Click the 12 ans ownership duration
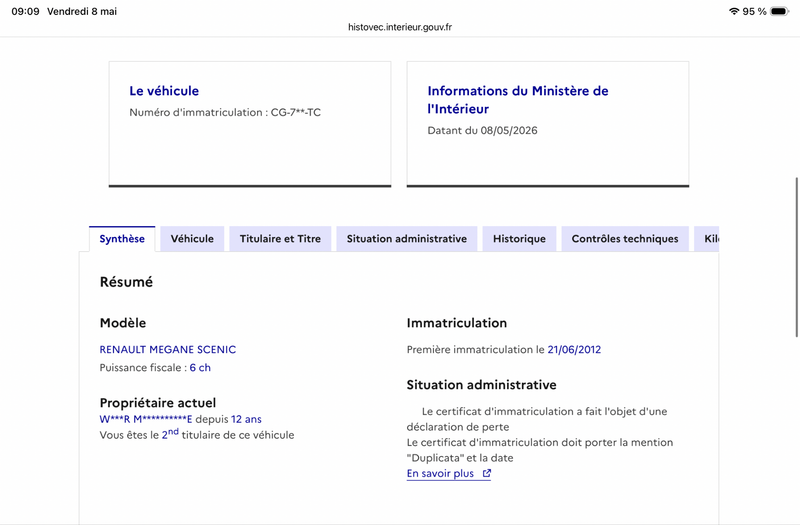 point(246,419)
